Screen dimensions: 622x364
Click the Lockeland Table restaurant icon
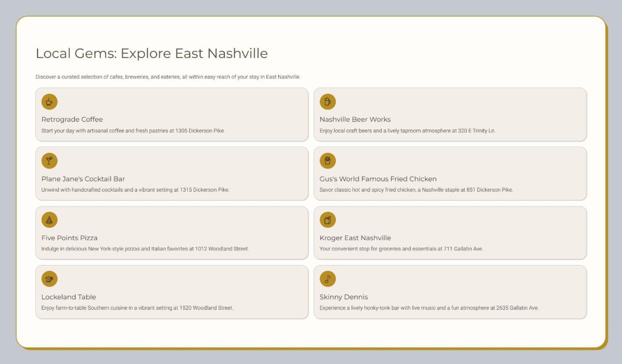49,279
